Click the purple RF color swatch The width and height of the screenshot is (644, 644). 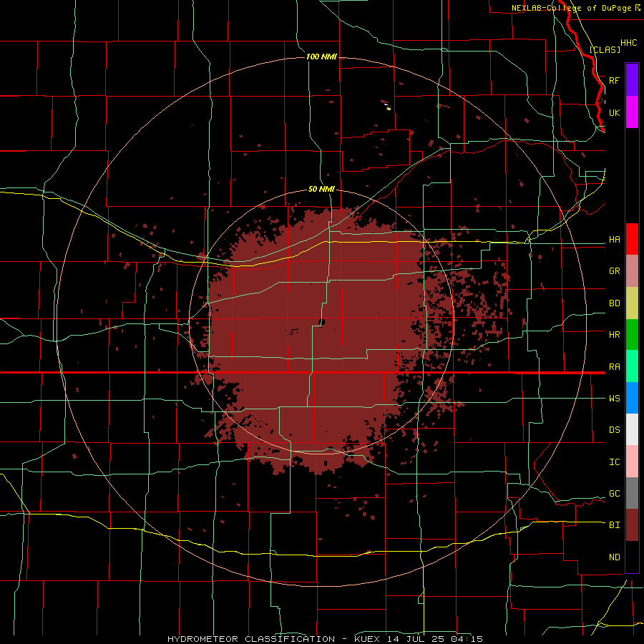point(632,80)
